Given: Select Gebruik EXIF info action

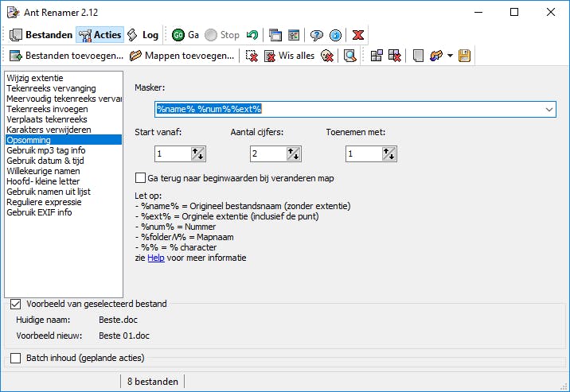Looking at the screenshot, I should pos(64,212).
